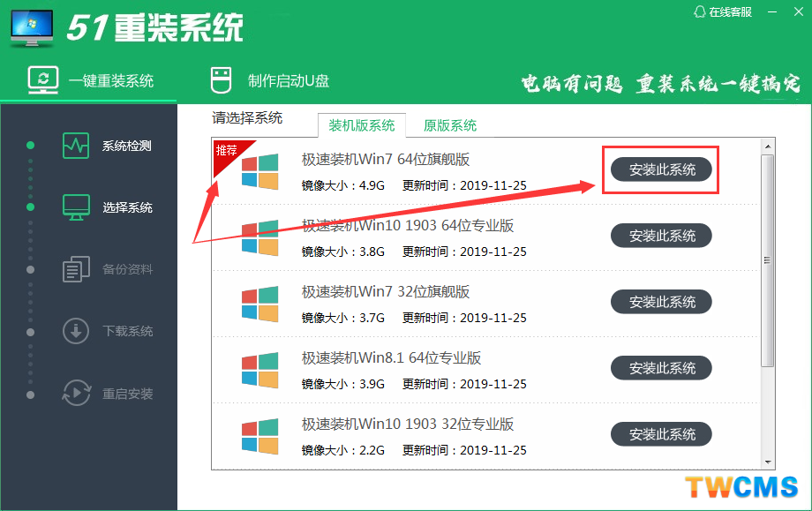Click Windows logo of Win10 1903 64位专业版
Viewport: 812px width, 511px height.
[x=260, y=237]
